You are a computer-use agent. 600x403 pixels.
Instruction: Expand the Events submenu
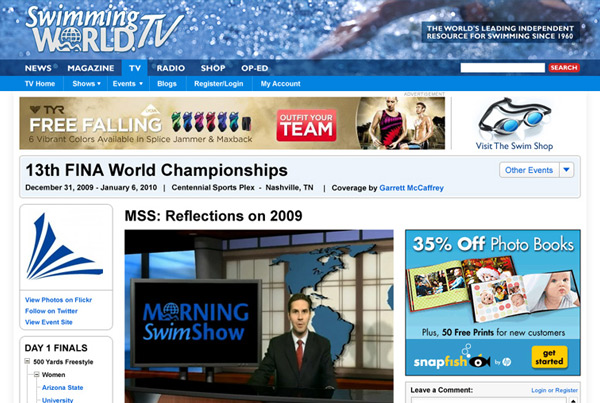(x=127, y=83)
